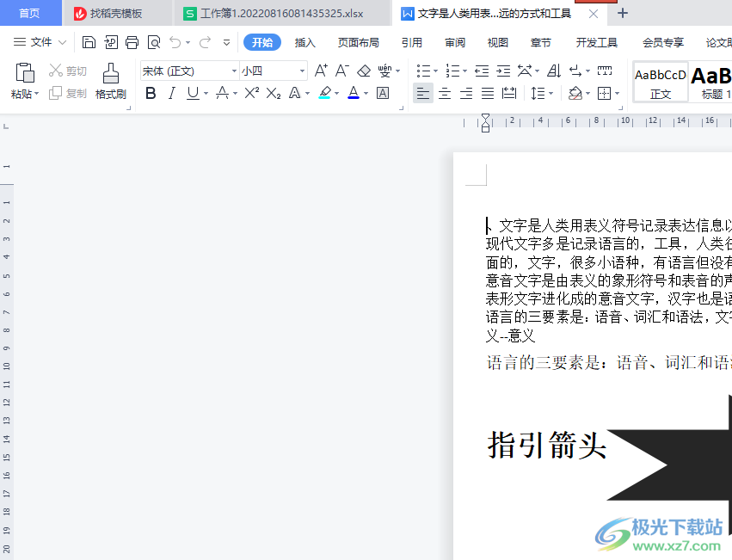Screen dimensions: 732x560
Task: Click the paragraph shading fill icon
Action: coord(575,94)
